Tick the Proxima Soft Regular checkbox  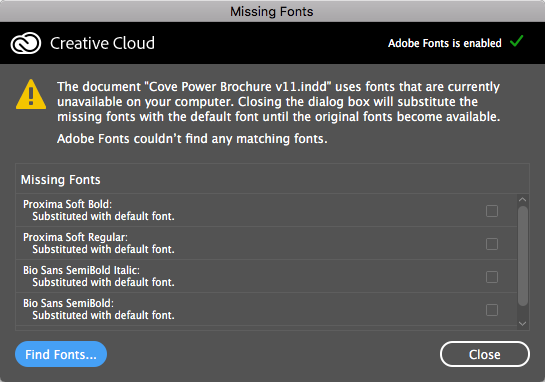[x=492, y=244]
